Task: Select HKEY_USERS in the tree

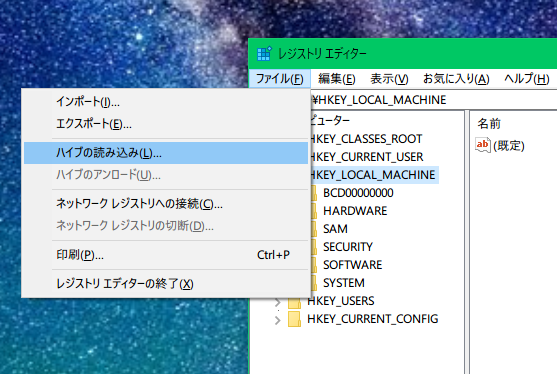Action: point(340,301)
